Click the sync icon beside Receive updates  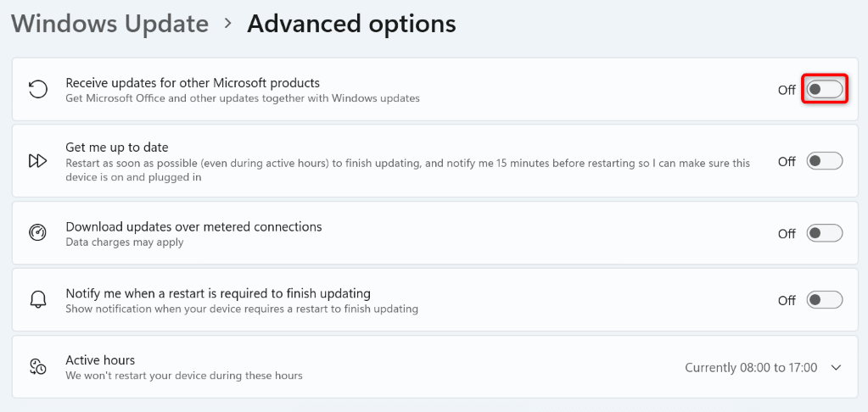click(x=37, y=90)
